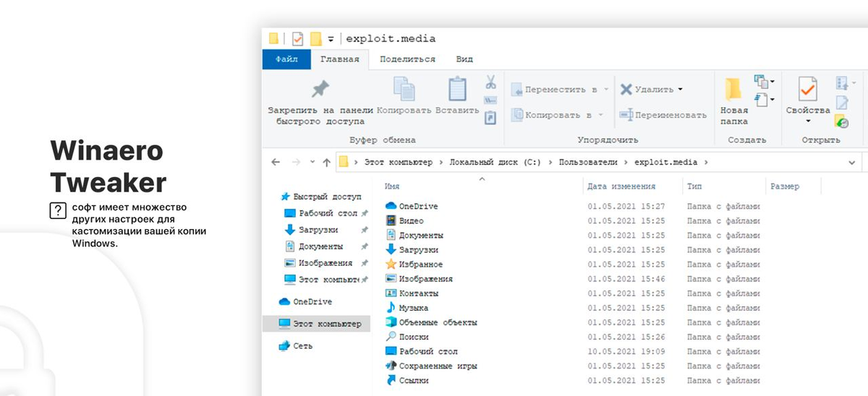Sort by Дата изменения column header
868x396 pixels.
click(621, 186)
